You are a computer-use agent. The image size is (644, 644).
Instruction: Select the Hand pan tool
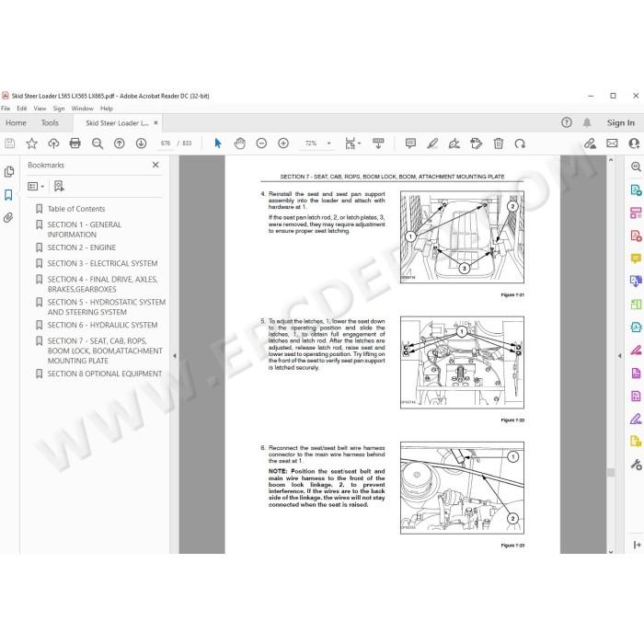[239, 144]
